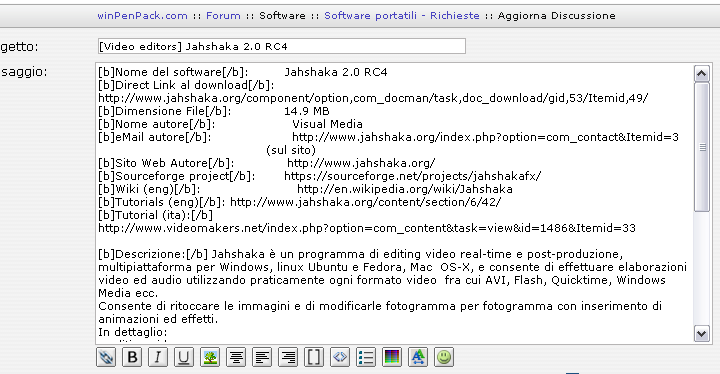Insert bulleted list icon
This screenshot has width=720, height=374.
[366, 357]
